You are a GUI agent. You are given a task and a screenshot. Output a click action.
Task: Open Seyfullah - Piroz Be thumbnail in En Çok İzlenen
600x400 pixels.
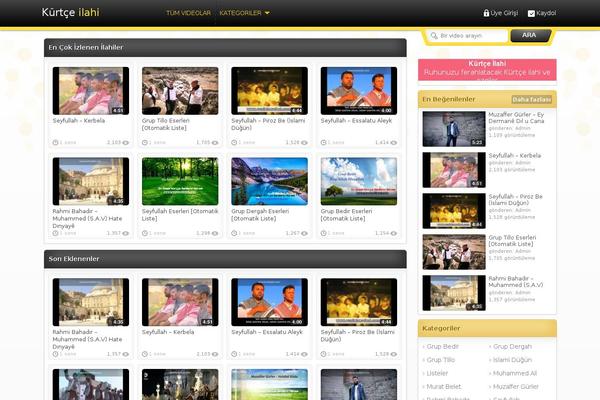[269, 91]
